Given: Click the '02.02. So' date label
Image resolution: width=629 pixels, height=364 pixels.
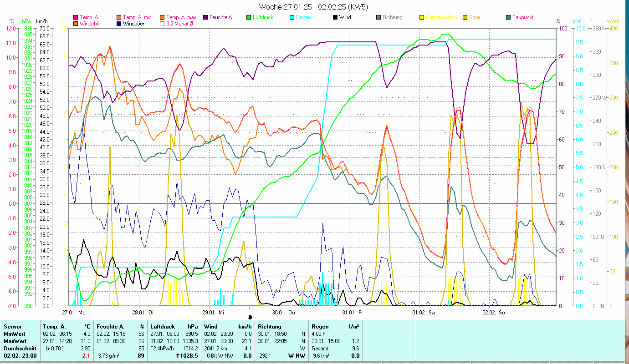Looking at the screenshot, I should [494, 313].
